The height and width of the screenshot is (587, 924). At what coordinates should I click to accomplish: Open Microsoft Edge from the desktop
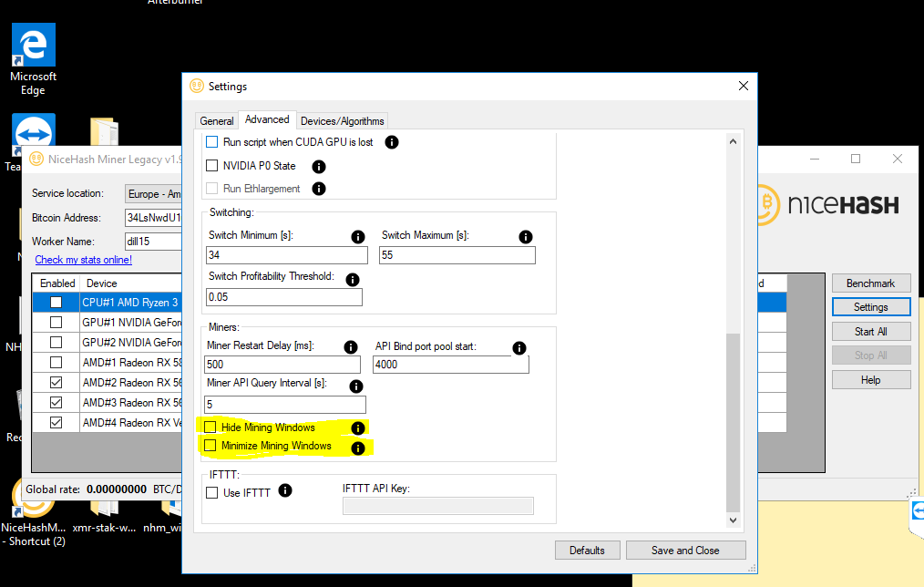[33, 45]
